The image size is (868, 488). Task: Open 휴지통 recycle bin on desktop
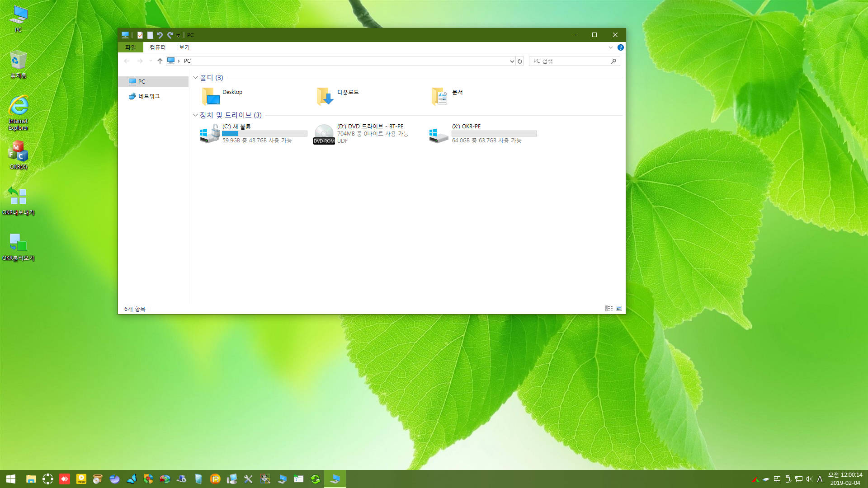18,65
